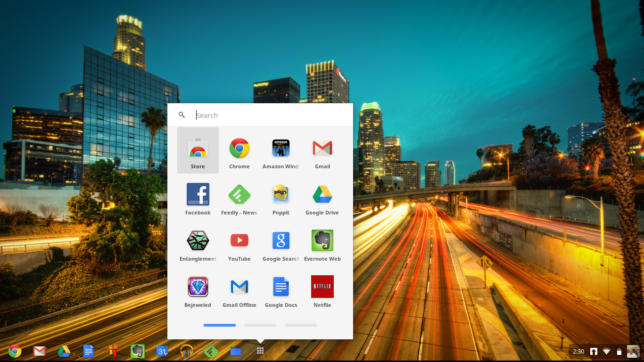Open Google Calendar from the shelf
The height and width of the screenshot is (362, 644).
click(162, 351)
